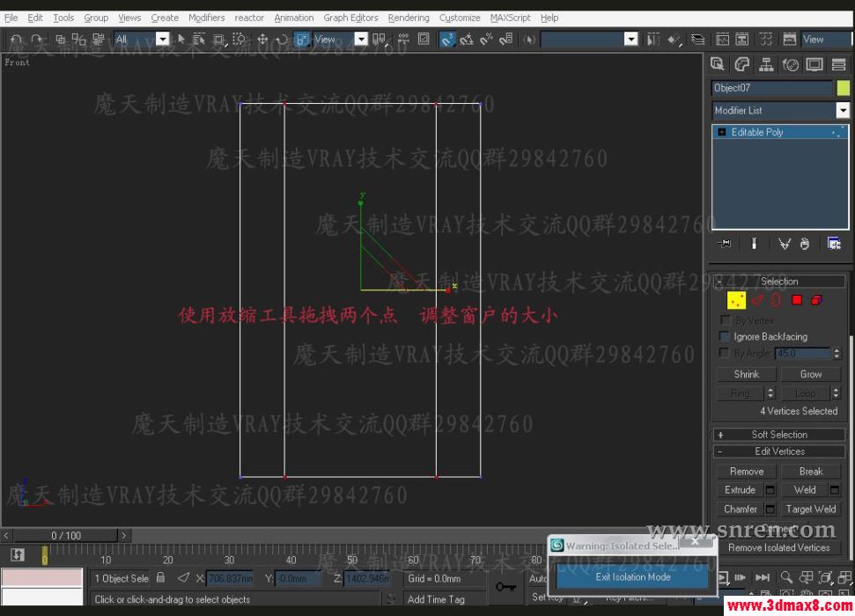Activate the Select and Rotate tool

click(282, 39)
